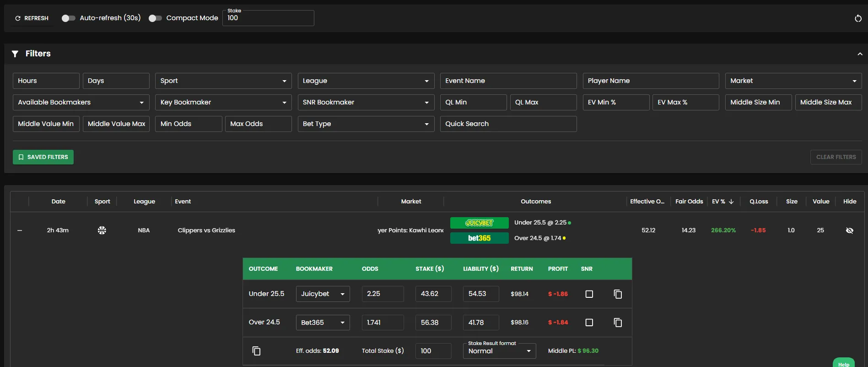Viewport: 868px width, 367px height.
Task: Click the Player Name field
Action: (x=651, y=81)
